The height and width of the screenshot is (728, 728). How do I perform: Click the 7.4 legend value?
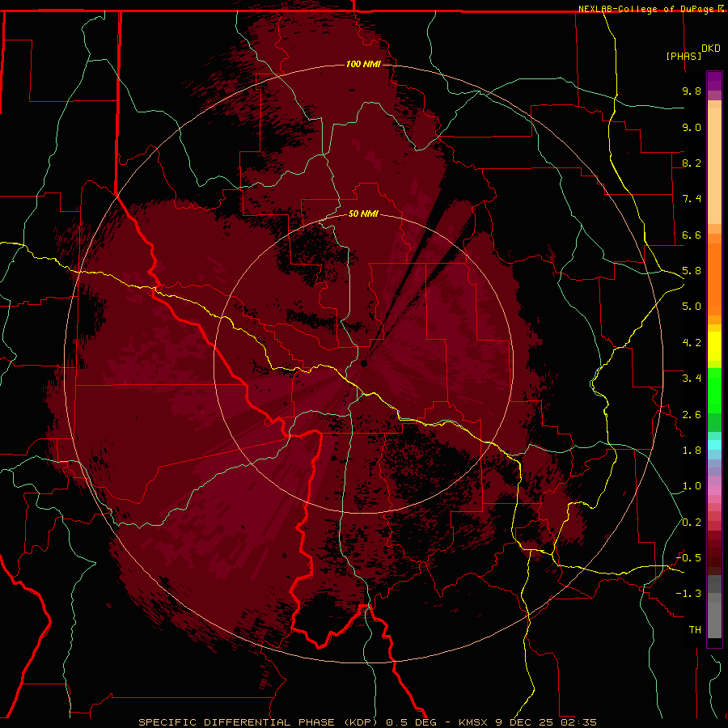692,199
